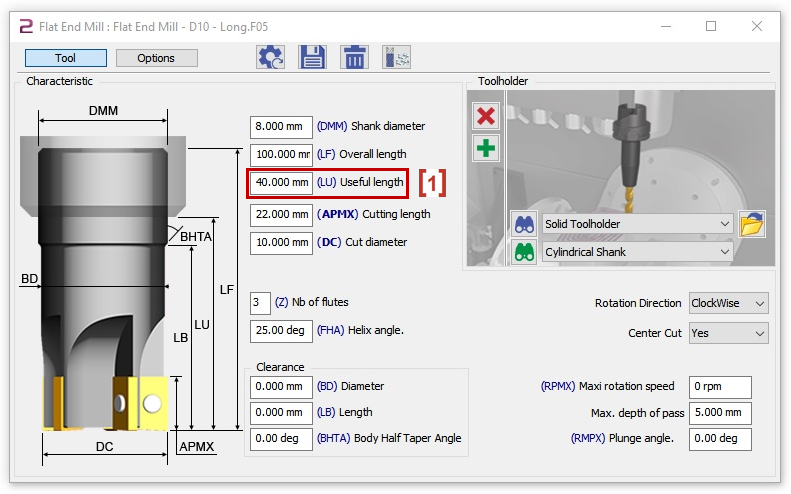The width and height of the screenshot is (791, 494).
Task: Select the Shank diameter value field
Action: [x=281, y=127]
